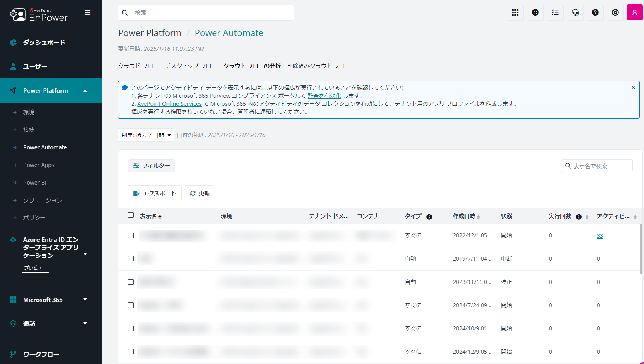Sort by 実行回数 column arrows

click(587, 217)
